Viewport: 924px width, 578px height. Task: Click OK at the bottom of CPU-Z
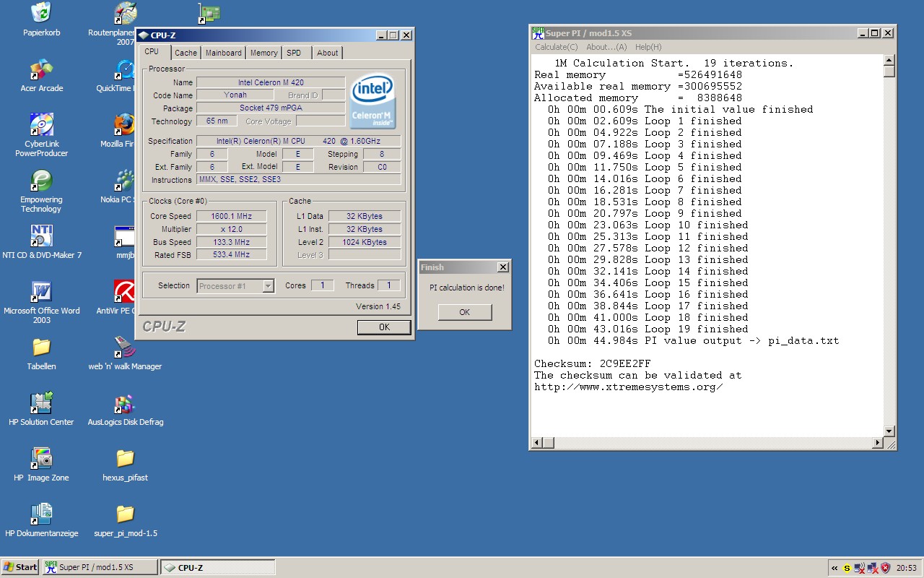coord(384,327)
